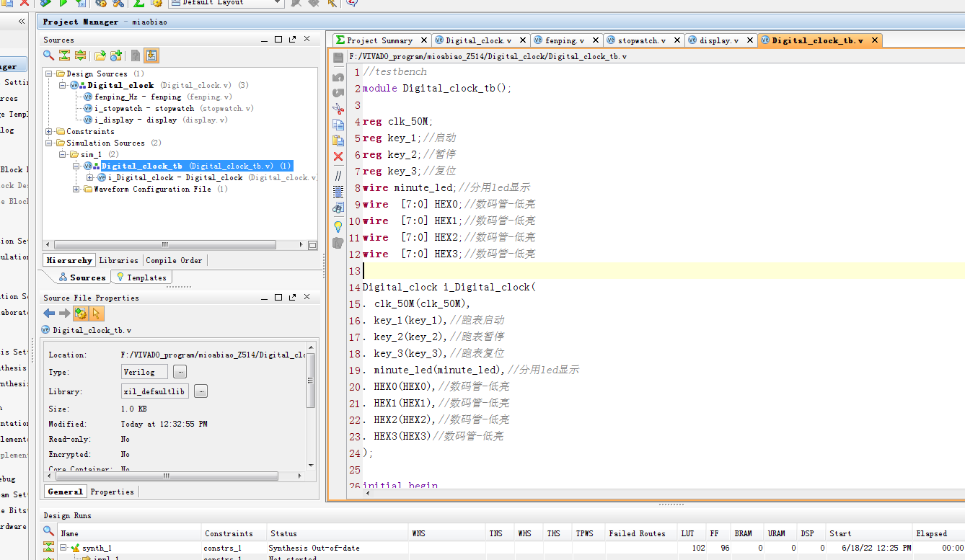Open the Compile Order tab

click(x=174, y=260)
